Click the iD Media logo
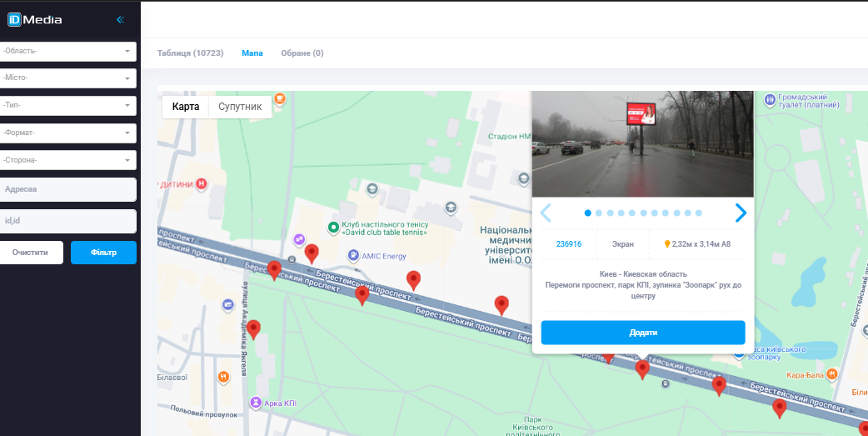Viewport: 868px width, 436px height. 34,20
